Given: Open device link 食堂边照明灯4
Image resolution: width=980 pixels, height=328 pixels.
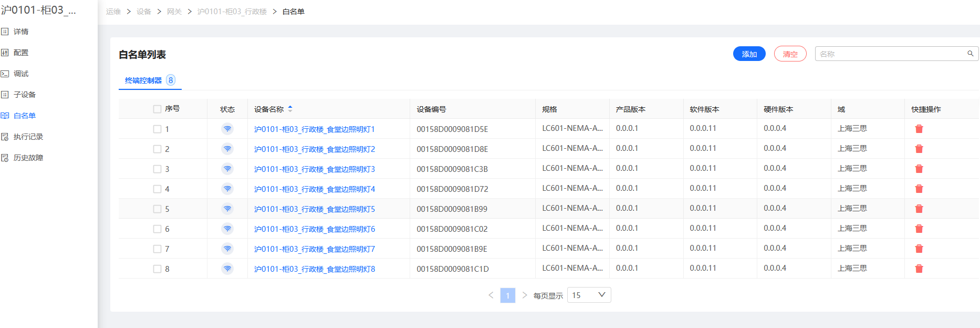Looking at the screenshot, I should click(314, 189).
